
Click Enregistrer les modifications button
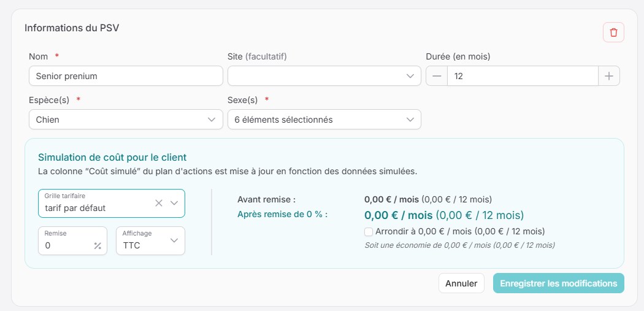coord(558,283)
